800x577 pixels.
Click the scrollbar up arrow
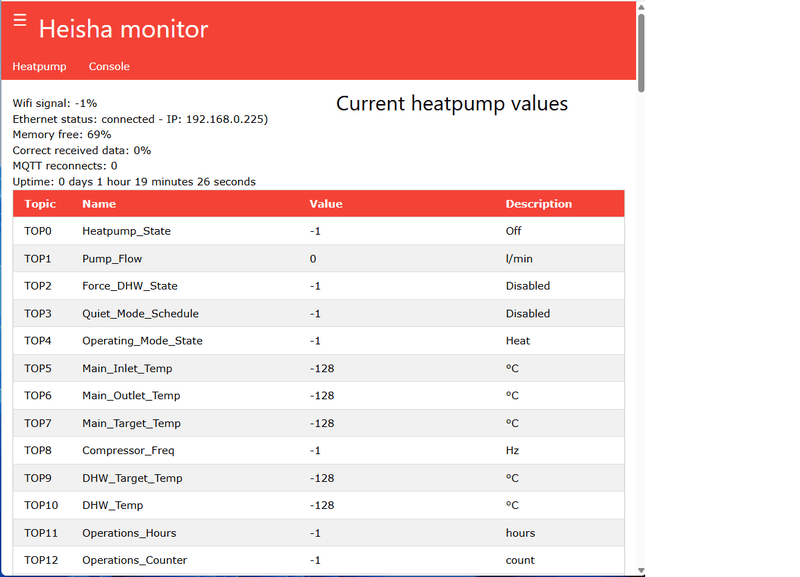click(x=641, y=7)
